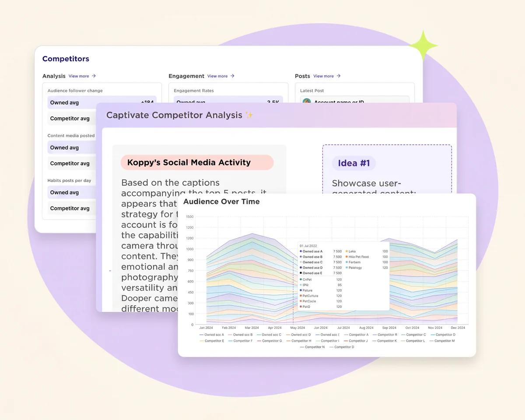Click Owned ase C row in chart tooltip
The height and width of the screenshot is (420, 525).
point(321,262)
